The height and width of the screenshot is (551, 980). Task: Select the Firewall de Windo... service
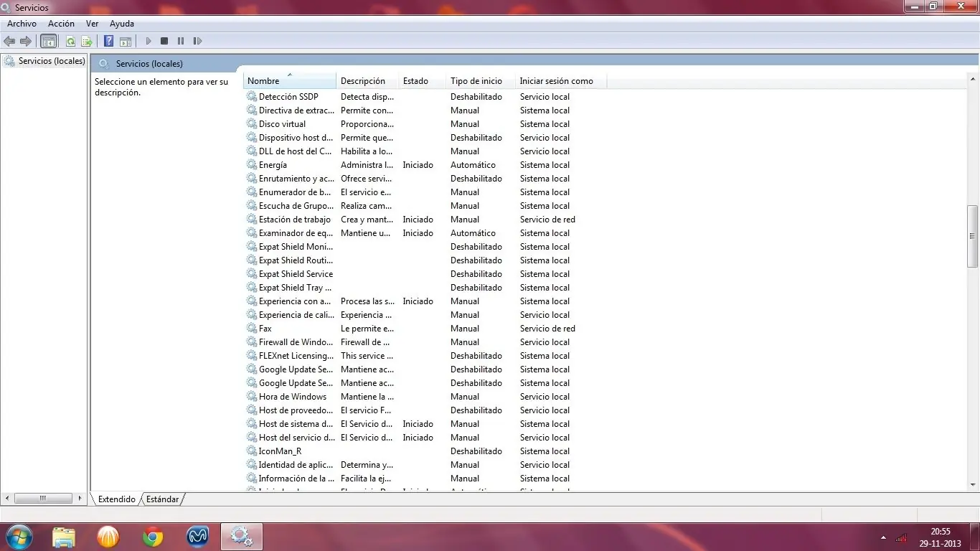(x=296, y=342)
